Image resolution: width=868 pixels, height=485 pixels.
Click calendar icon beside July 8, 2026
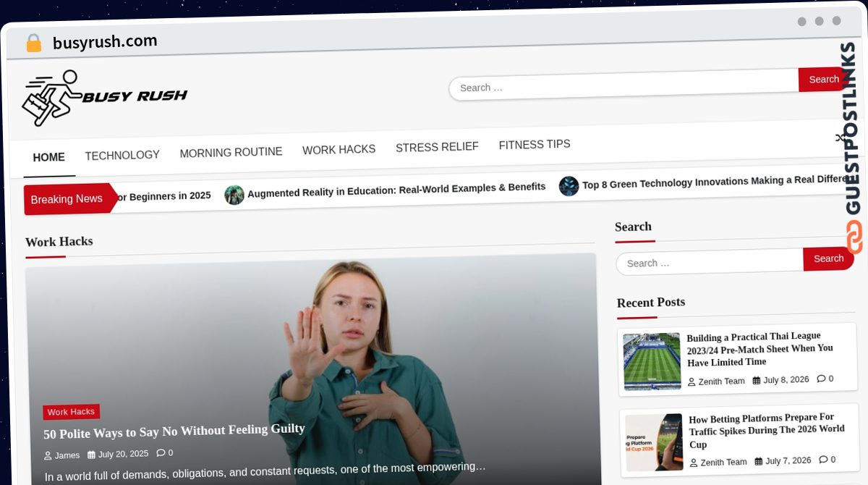(757, 380)
